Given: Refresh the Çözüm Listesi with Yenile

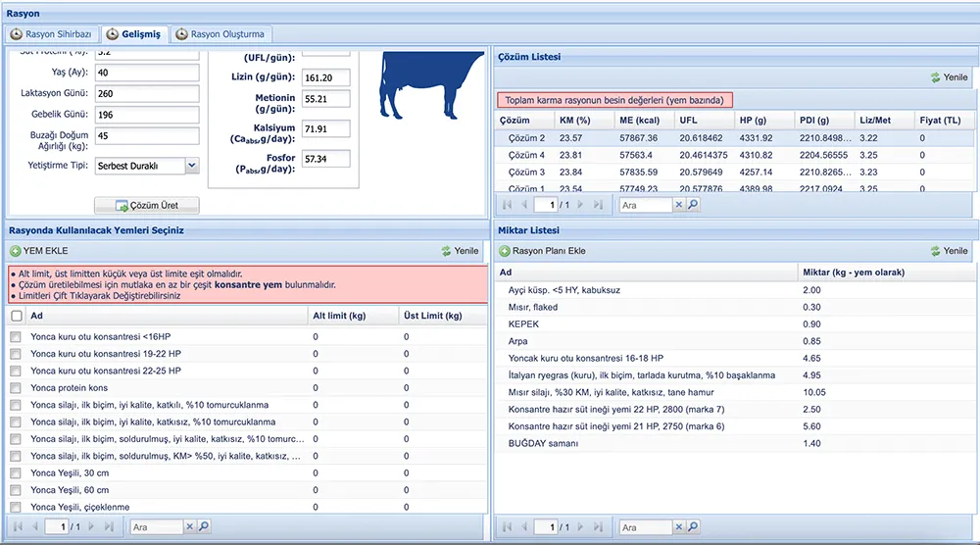Looking at the screenshot, I should [x=948, y=77].
